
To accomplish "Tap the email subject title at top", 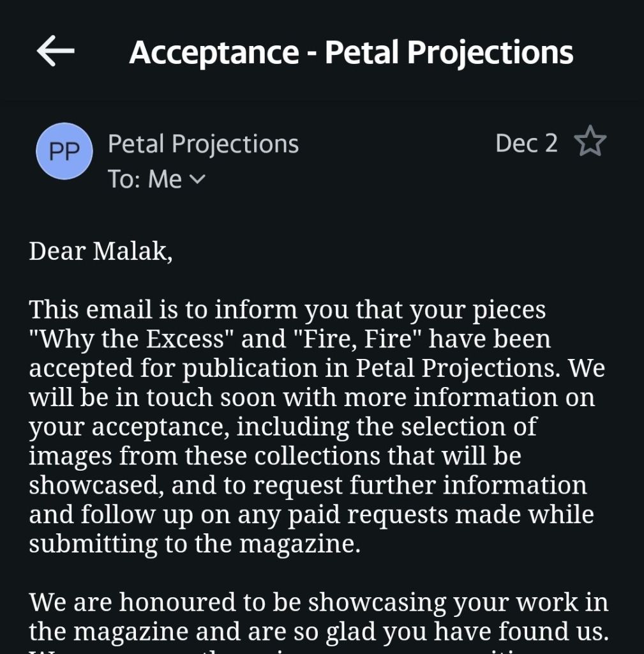I will pos(351,52).
